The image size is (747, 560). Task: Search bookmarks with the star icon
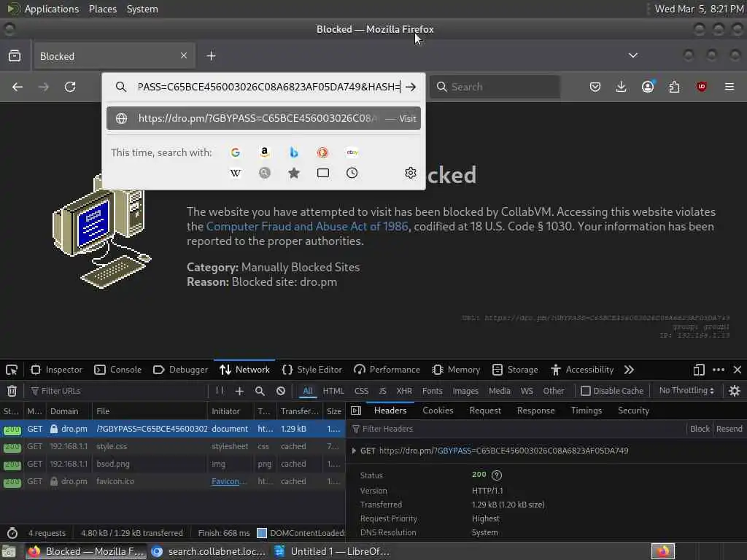(293, 173)
